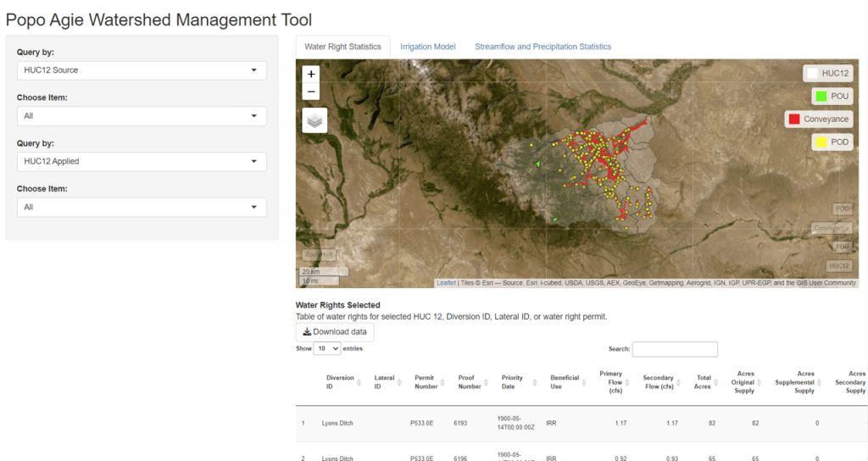Click the white HUC12 legend swatch
This screenshot has width=868, height=461.
[x=812, y=74]
